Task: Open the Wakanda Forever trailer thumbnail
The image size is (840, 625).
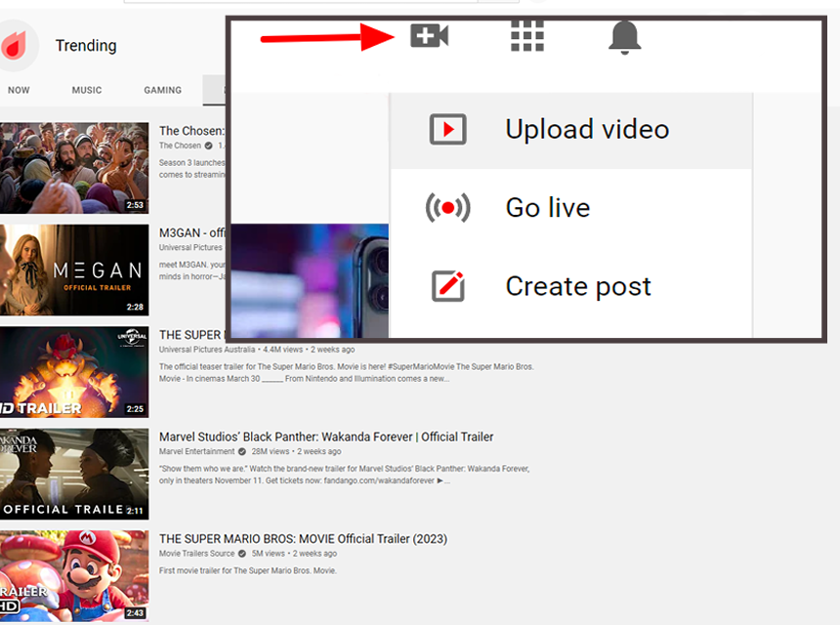Action: (x=74, y=474)
